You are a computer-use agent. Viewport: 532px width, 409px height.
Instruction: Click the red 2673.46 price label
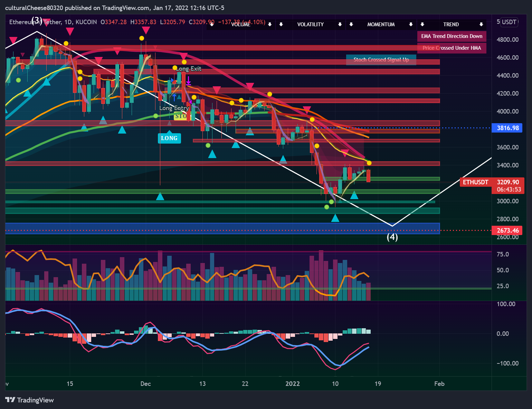pos(508,231)
